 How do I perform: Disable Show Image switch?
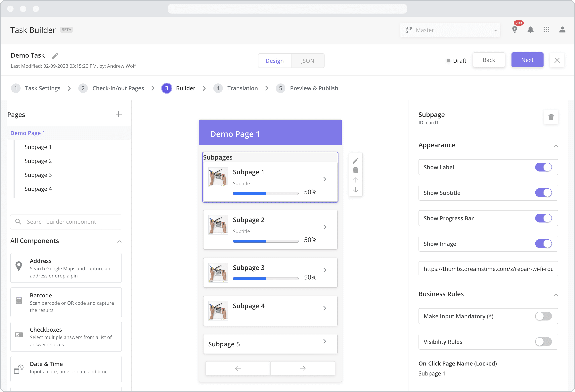pos(543,244)
